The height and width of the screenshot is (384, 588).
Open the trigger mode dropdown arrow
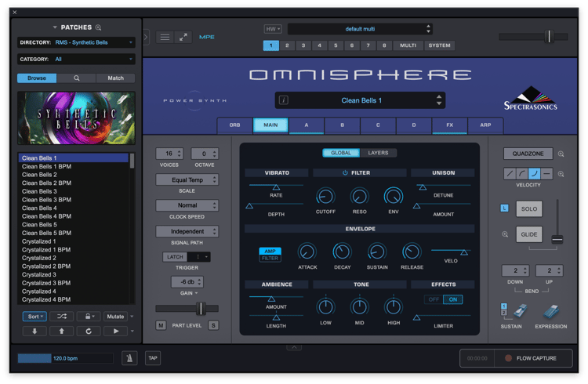point(206,257)
